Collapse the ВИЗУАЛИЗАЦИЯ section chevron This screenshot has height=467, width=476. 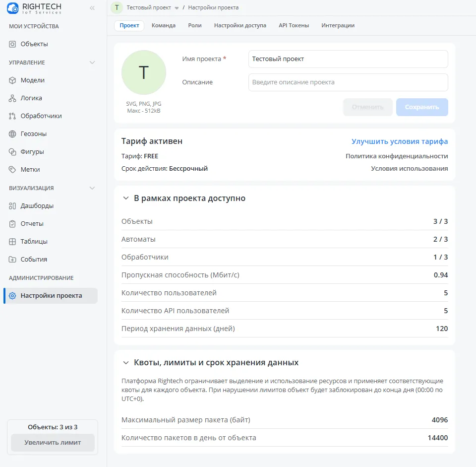coord(92,188)
